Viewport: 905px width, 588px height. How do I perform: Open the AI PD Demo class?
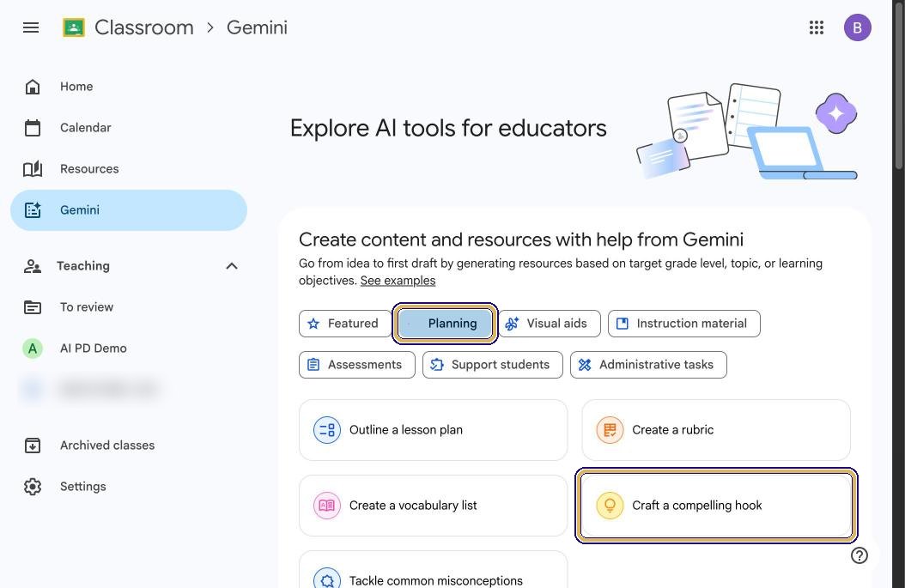click(129, 349)
